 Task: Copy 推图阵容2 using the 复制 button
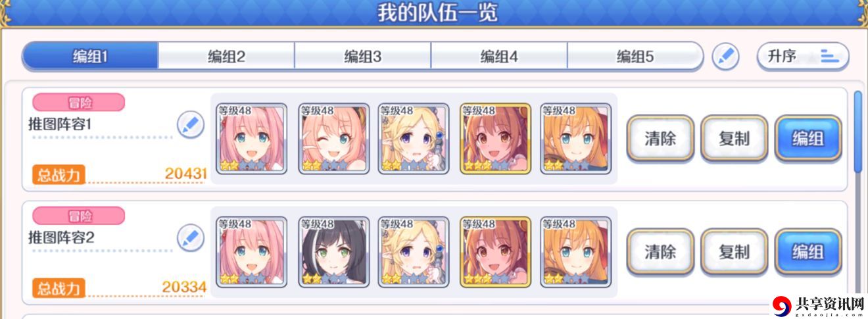click(x=734, y=252)
